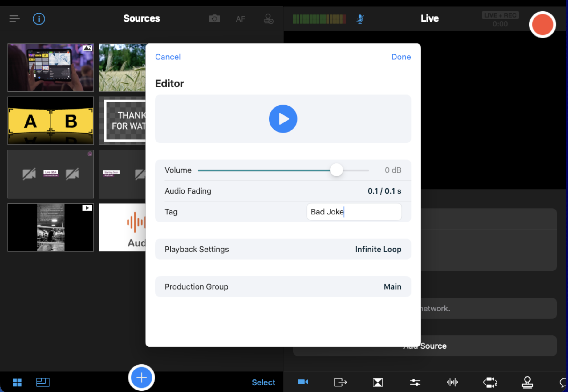This screenshot has width=568, height=392.
Task: Confirm edits with Done
Action: [x=401, y=57]
